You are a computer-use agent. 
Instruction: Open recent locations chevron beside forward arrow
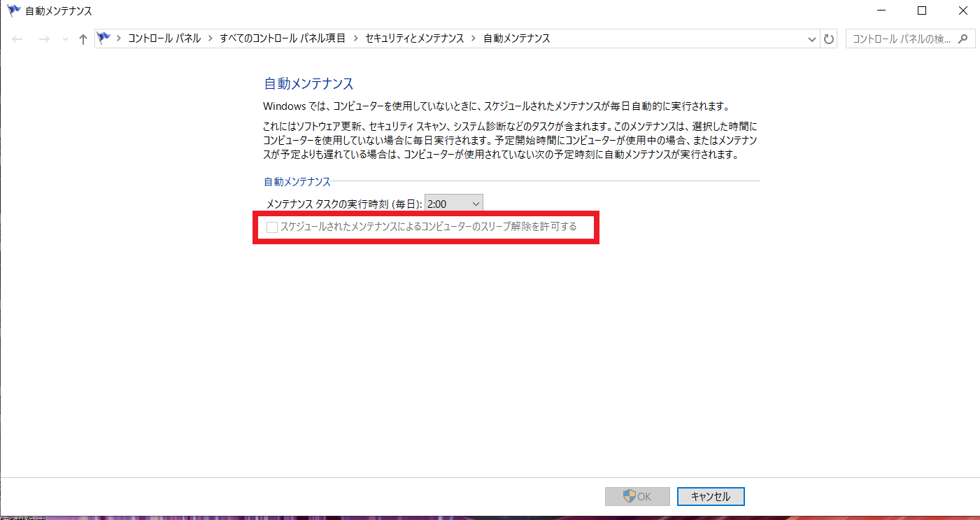[x=65, y=39]
